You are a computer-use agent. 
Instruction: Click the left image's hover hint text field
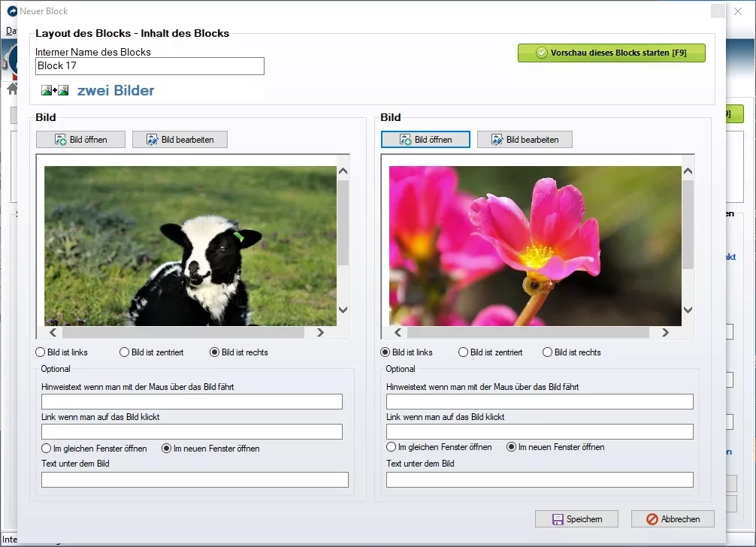pos(192,402)
